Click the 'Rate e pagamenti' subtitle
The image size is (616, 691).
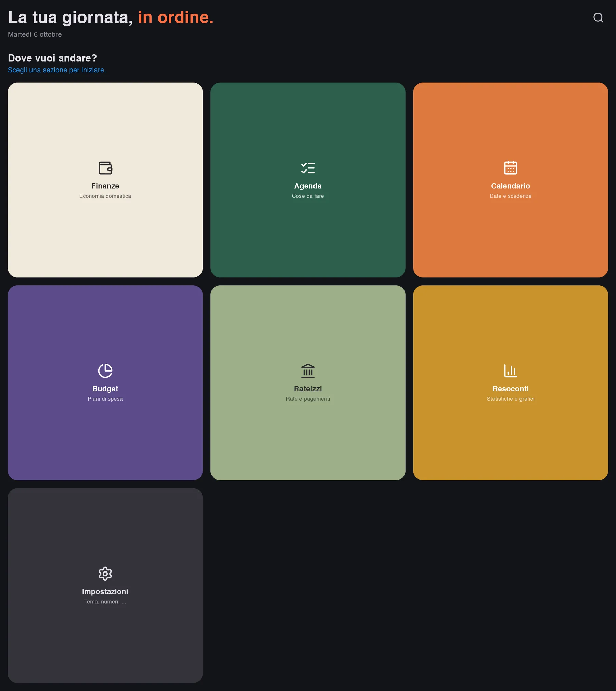point(308,399)
